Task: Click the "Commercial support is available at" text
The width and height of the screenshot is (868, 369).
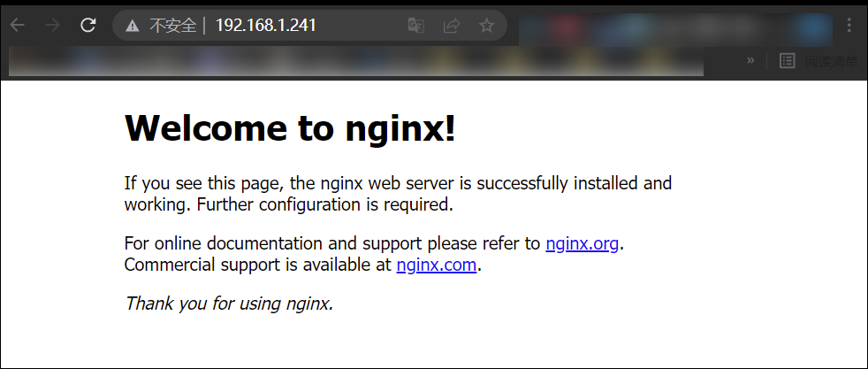Action: click(x=258, y=265)
